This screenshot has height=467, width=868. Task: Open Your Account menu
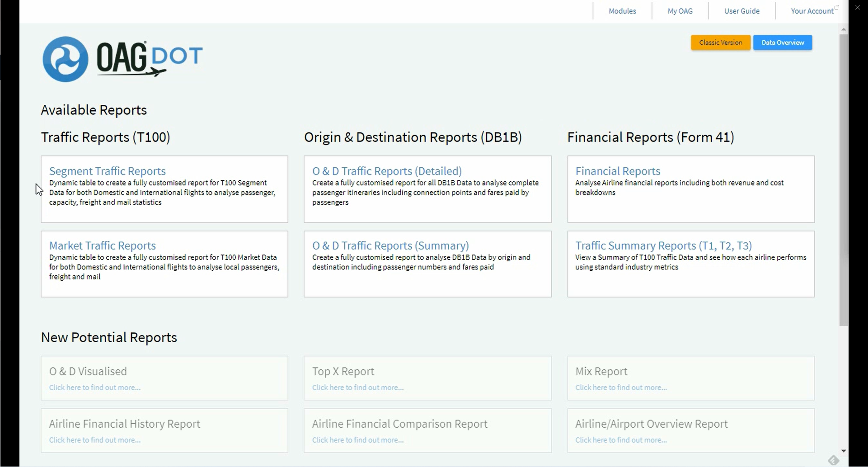(x=812, y=11)
